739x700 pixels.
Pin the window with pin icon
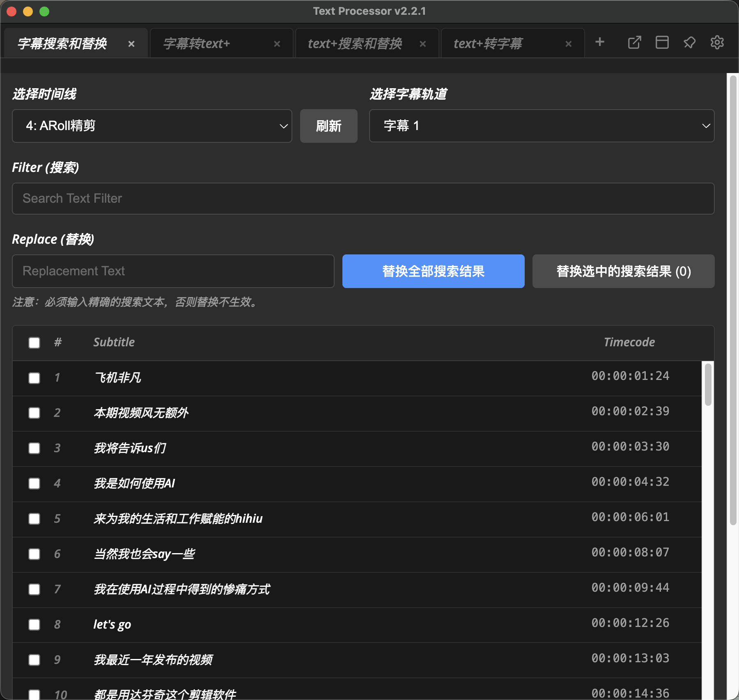pos(689,42)
